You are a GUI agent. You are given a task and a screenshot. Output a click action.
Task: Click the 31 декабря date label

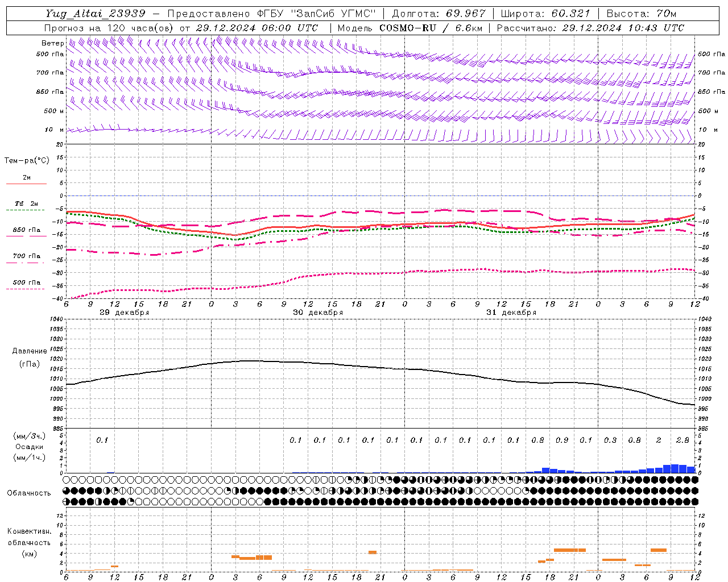(x=511, y=313)
